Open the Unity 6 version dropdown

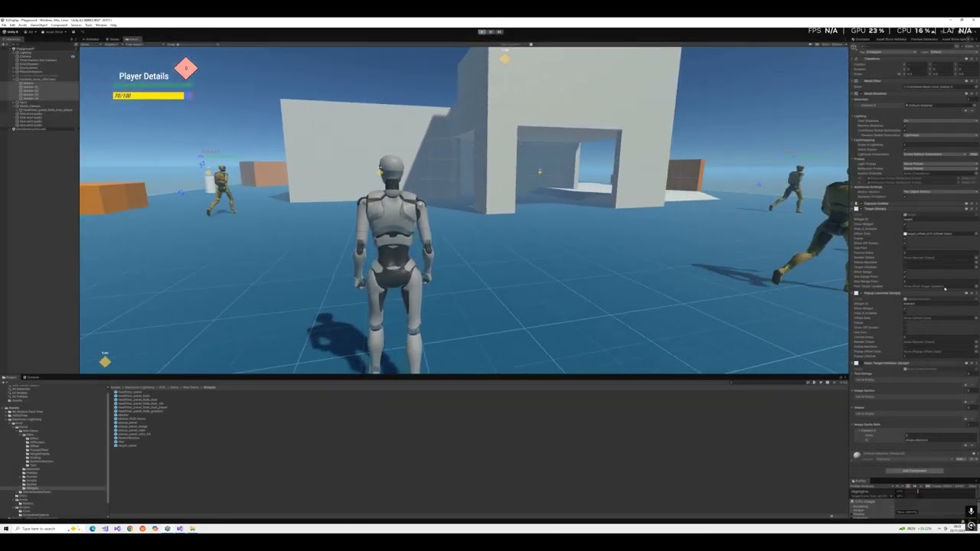[11, 32]
